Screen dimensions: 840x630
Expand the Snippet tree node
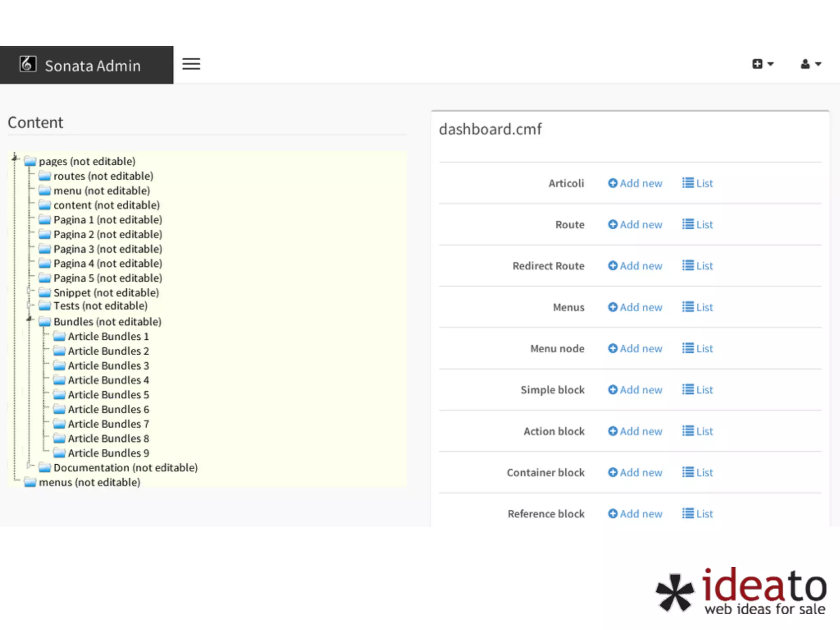click(x=29, y=291)
